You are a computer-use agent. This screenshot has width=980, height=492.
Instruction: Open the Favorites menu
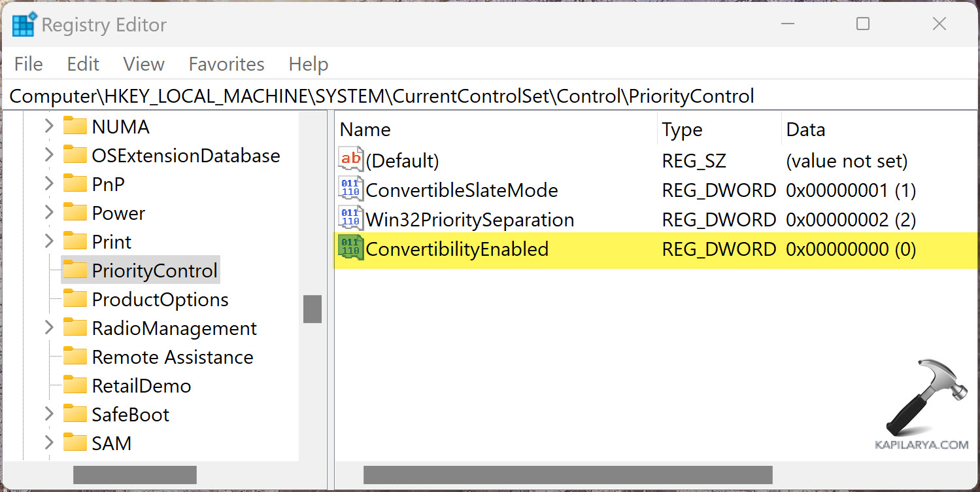pos(226,64)
